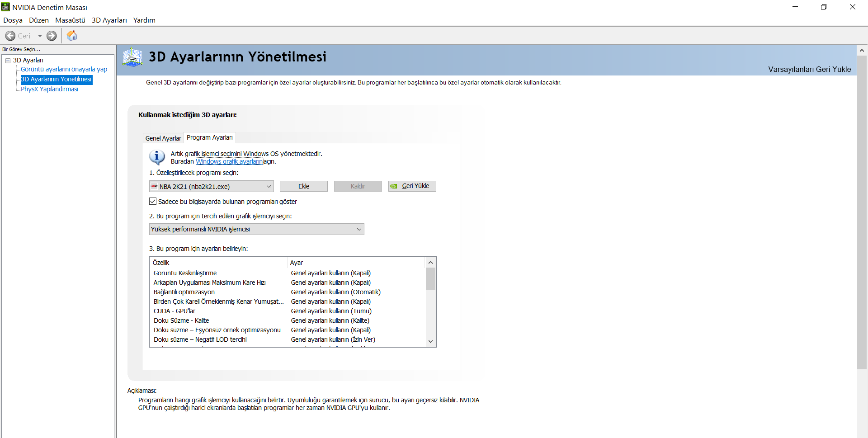Open the Masaüstü menu
Screen dimensions: 868x438
(70, 20)
